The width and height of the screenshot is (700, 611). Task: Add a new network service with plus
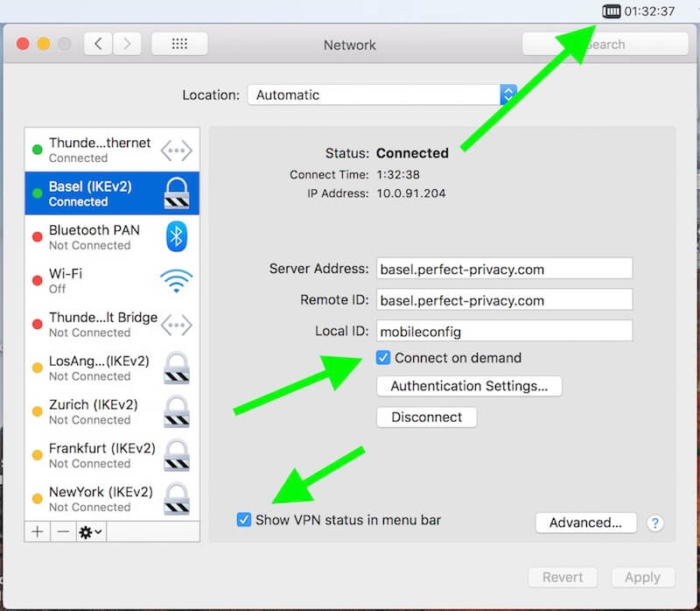(38, 531)
